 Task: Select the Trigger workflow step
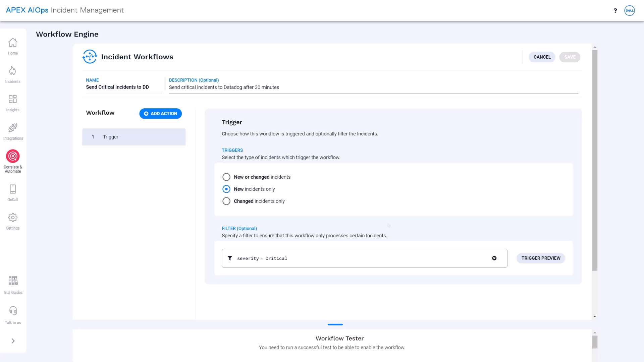click(134, 137)
